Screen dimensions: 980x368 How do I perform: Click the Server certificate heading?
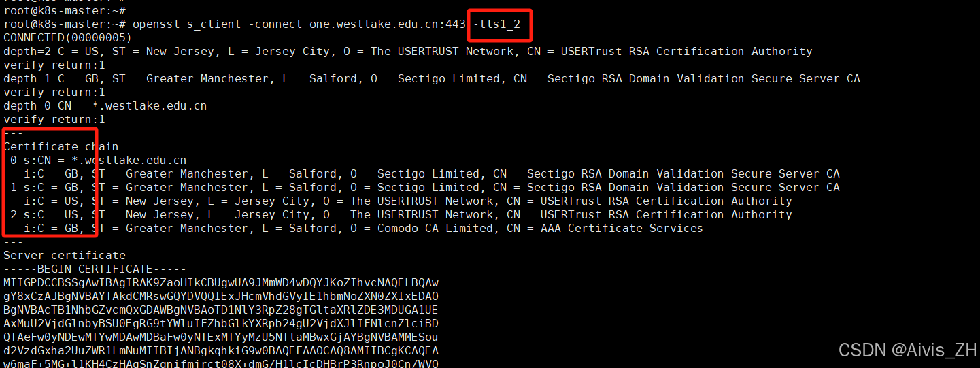[x=65, y=256]
